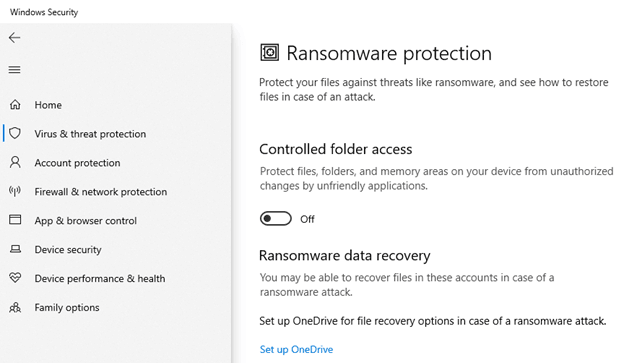Click the Home house icon

15,105
